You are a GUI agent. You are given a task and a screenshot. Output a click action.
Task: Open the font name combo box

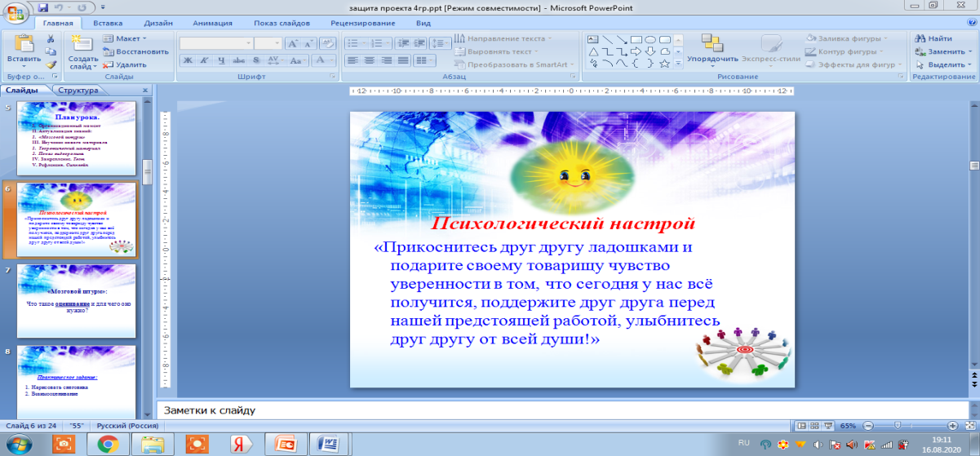pos(216,43)
